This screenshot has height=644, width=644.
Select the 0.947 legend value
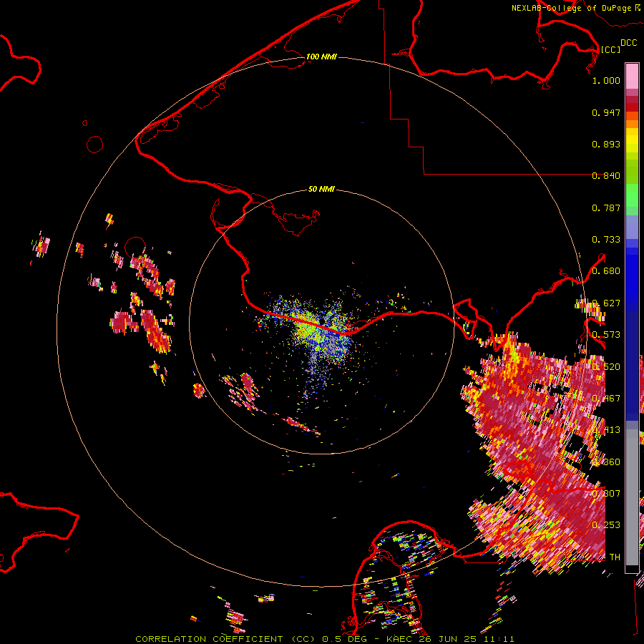click(606, 112)
